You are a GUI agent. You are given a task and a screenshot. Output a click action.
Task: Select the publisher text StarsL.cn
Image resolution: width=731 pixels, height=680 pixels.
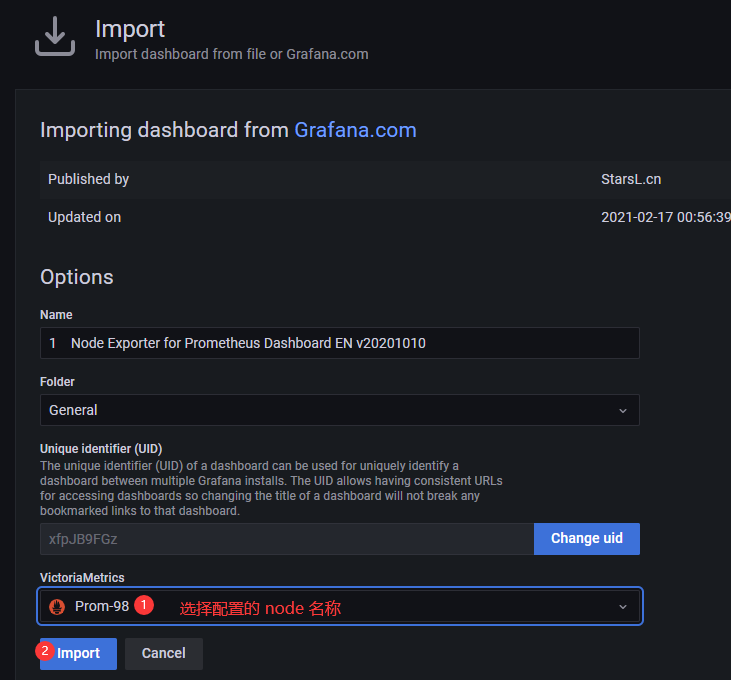point(631,179)
